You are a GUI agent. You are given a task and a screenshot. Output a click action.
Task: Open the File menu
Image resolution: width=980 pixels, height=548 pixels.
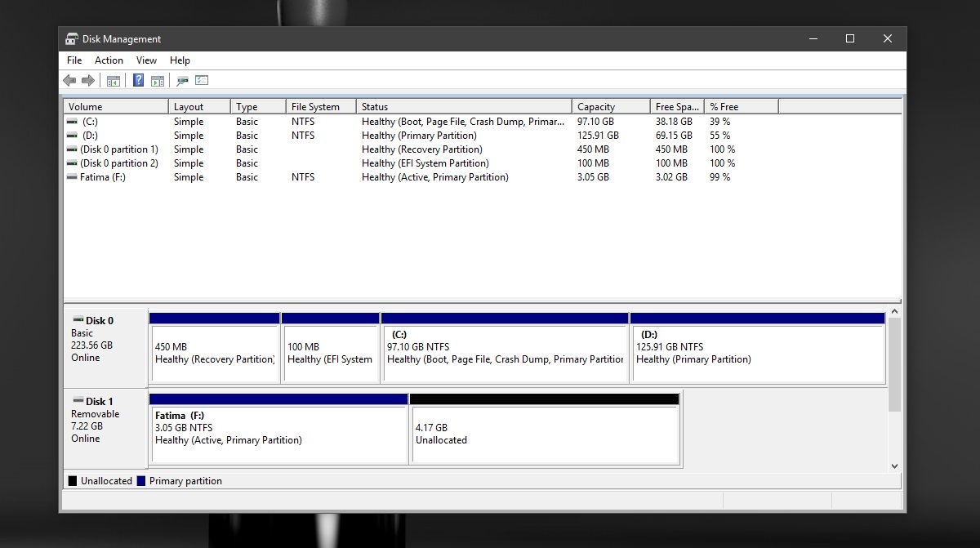click(74, 60)
